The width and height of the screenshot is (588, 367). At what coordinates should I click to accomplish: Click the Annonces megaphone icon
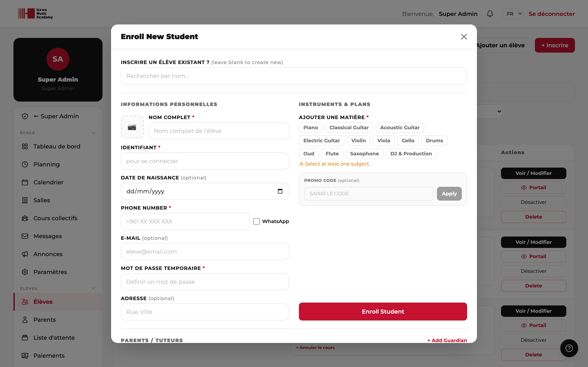(x=25, y=254)
